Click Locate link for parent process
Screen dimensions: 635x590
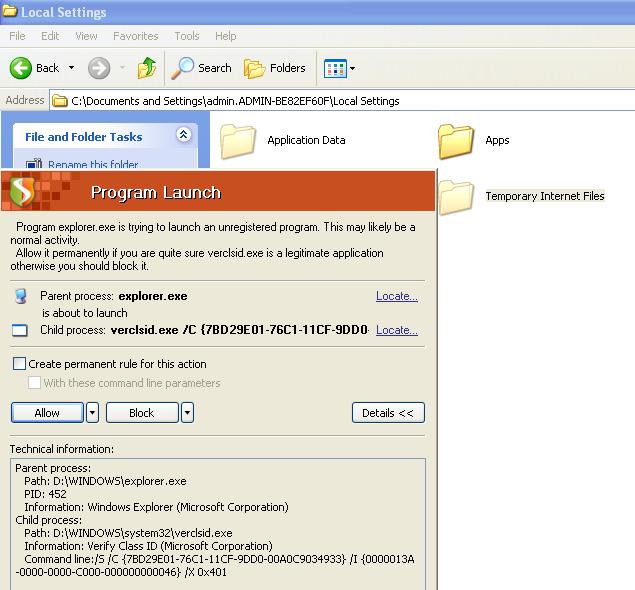tap(396, 296)
